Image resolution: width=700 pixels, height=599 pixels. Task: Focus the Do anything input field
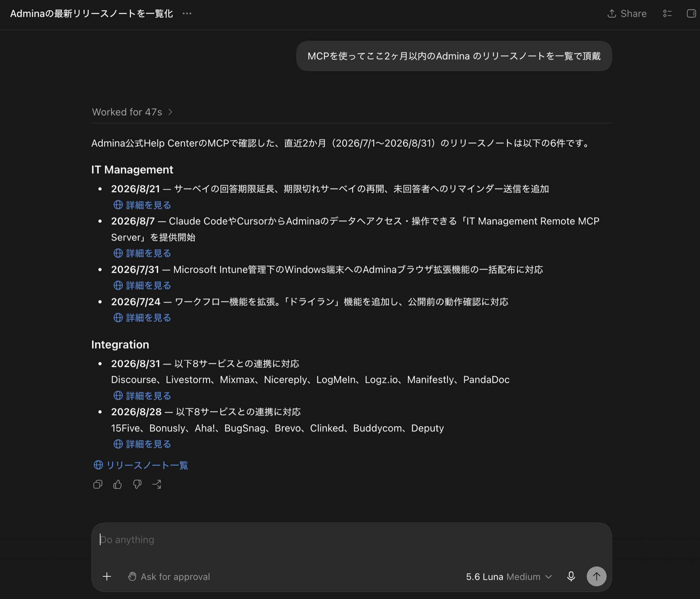click(351, 540)
